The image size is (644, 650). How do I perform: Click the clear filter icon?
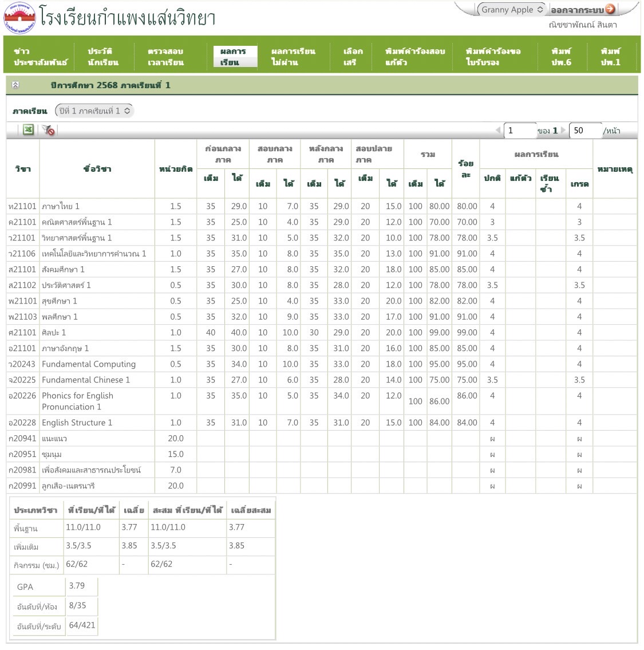click(49, 130)
